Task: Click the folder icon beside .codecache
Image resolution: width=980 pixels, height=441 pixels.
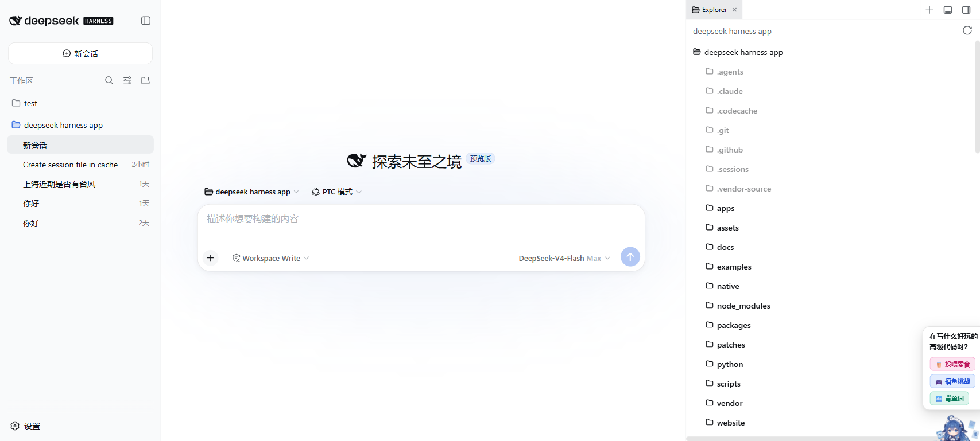Action: tap(710, 111)
